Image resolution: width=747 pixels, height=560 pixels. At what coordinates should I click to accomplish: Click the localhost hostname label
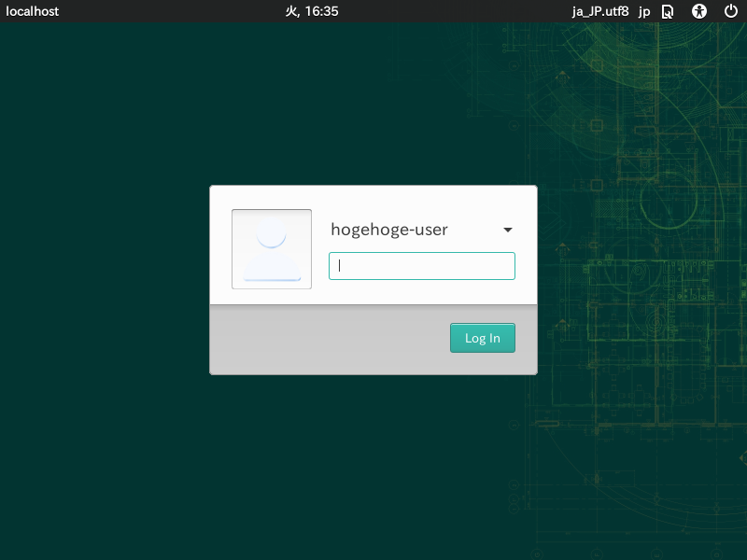click(32, 11)
